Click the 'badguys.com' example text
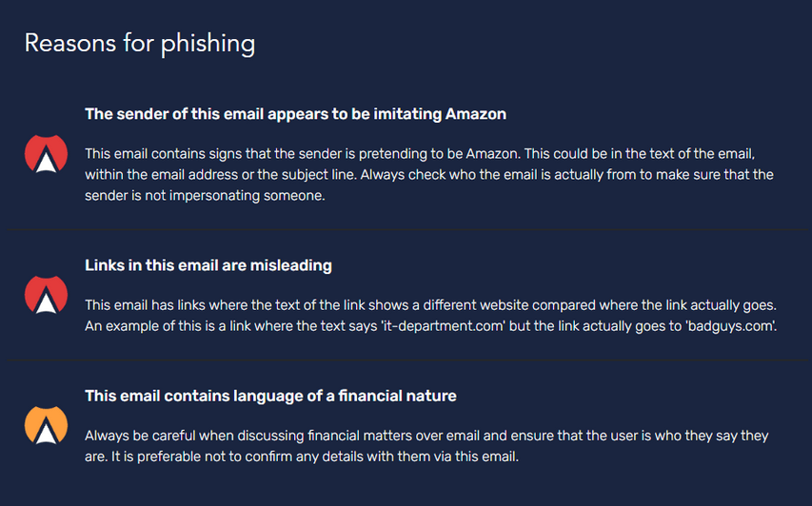 click(737, 325)
